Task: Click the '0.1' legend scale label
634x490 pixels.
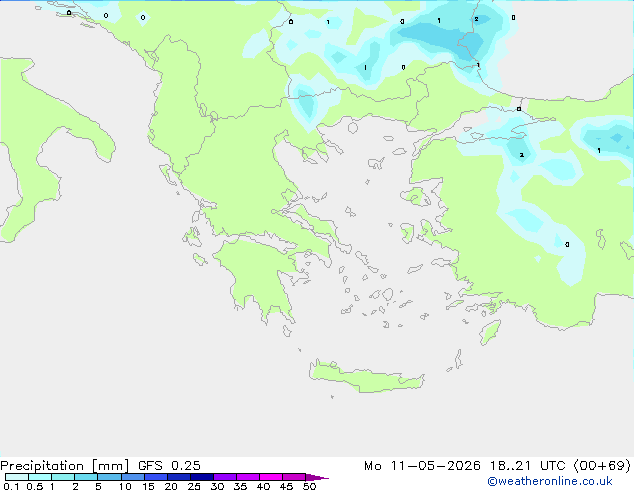Action: point(11,486)
